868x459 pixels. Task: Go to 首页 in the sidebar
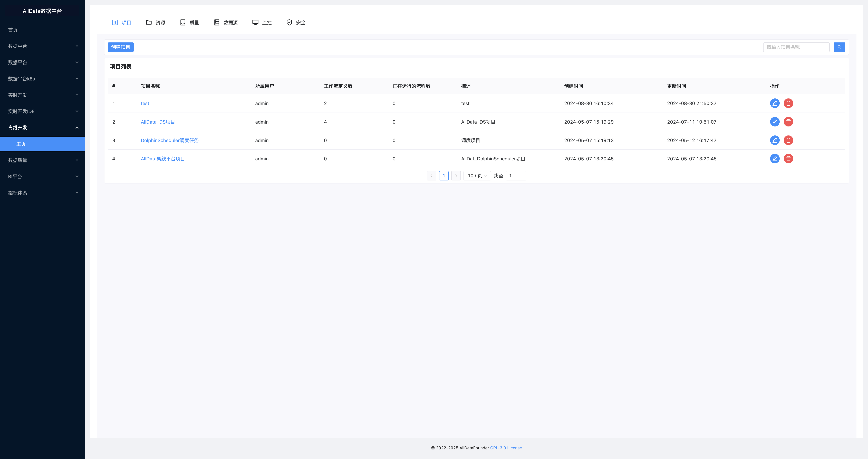tap(42, 30)
